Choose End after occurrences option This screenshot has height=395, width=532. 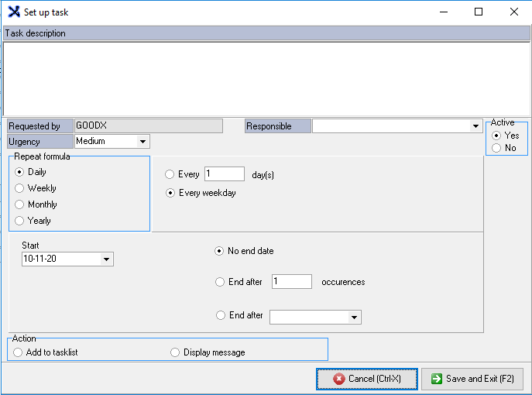pyautogui.click(x=220, y=283)
